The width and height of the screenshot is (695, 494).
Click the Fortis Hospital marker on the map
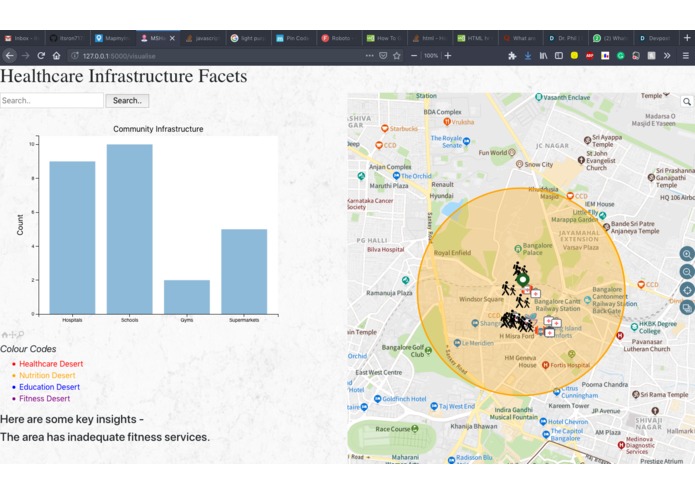click(x=546, y=365)
